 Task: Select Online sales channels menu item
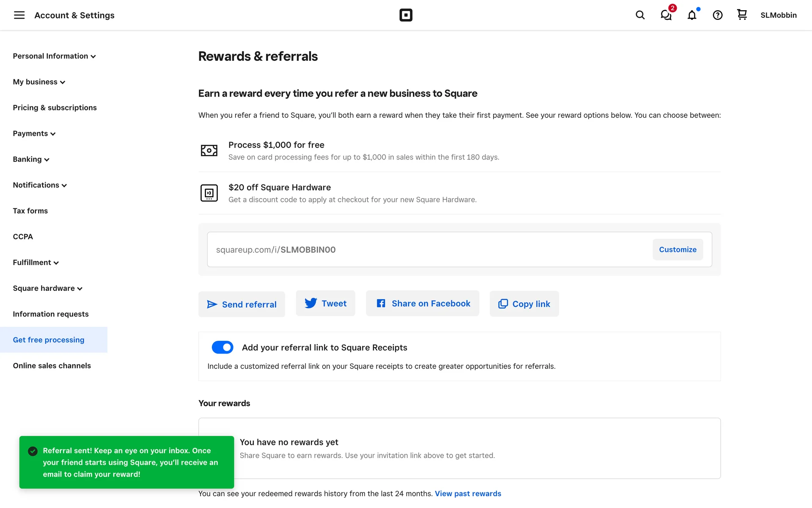[x=52, y=366]
